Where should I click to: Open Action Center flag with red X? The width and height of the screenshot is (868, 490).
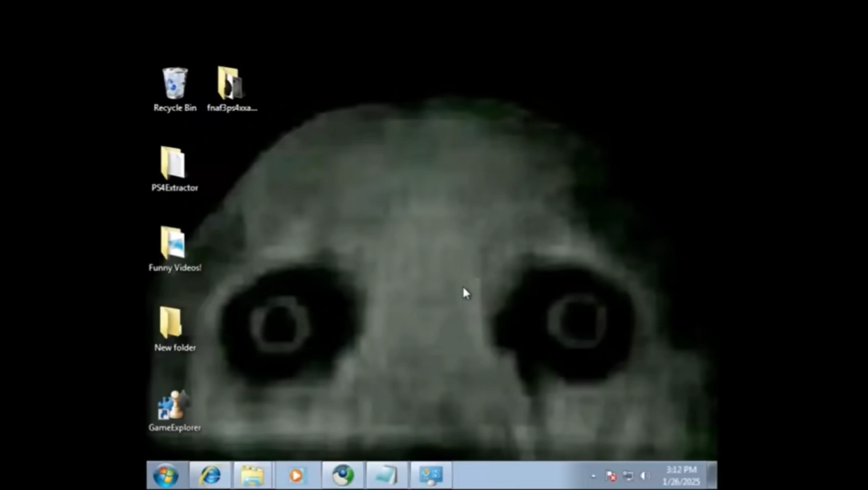[610, 477]
